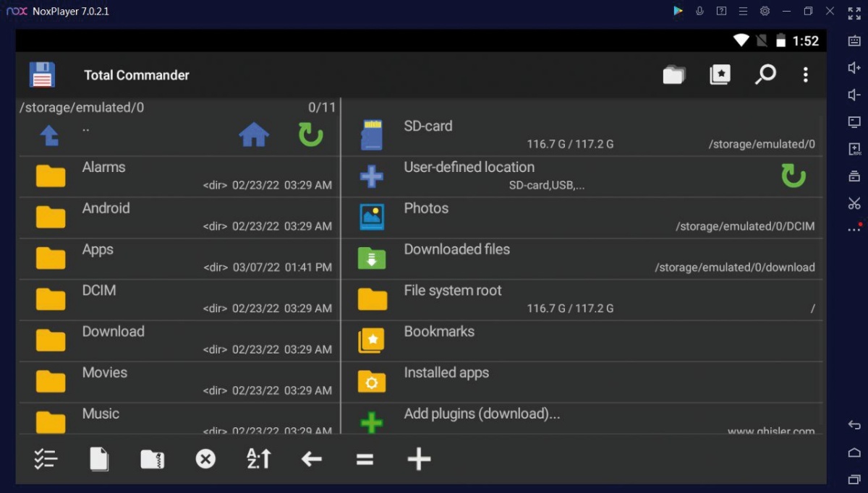
Task: Open the Android folder
Action: pyautogui.click(x=179, y=218)
